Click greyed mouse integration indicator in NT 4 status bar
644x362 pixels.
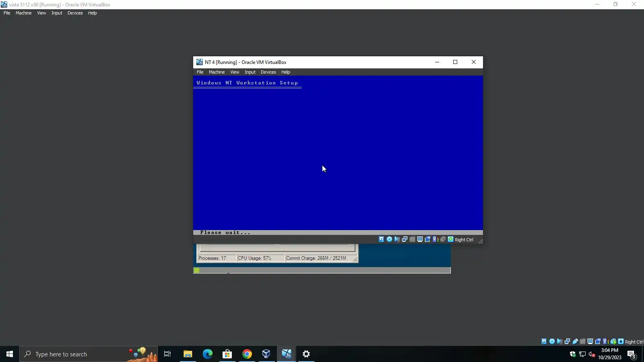pos(443,239)
